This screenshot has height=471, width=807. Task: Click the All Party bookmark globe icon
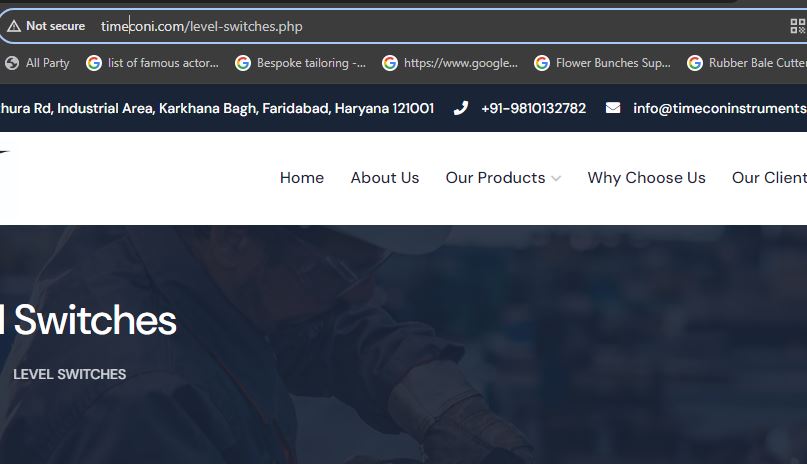12,63
